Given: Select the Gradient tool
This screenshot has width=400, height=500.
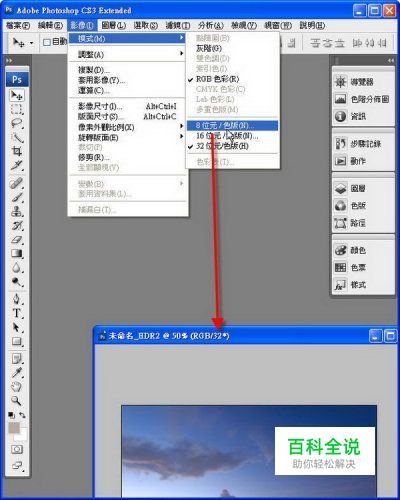Looking at the screenshot, I should click(x=17, y=253).
